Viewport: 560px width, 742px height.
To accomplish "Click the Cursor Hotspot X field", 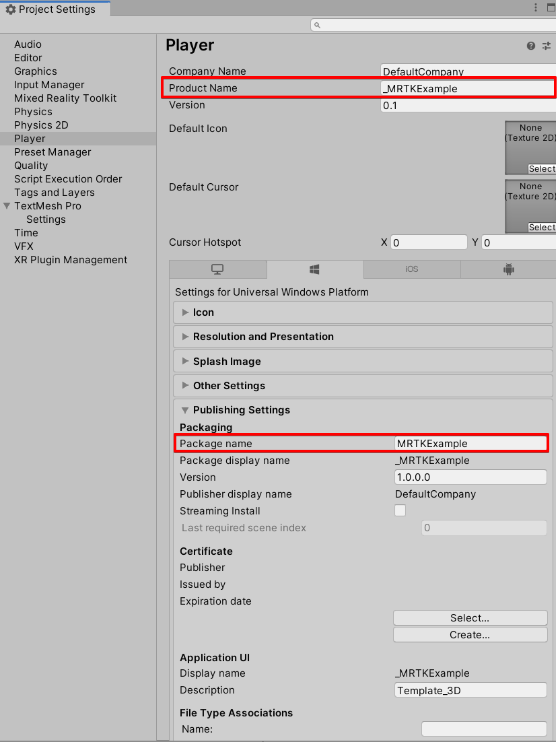I will point(429,242).
